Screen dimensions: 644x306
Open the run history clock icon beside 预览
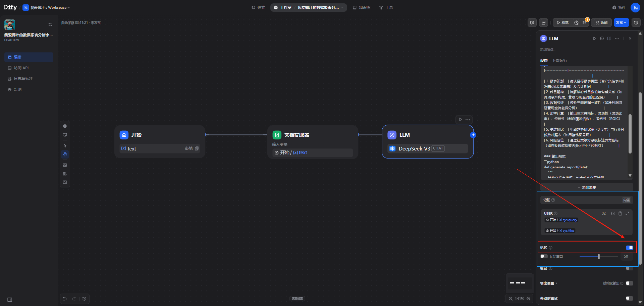click(x=576, y=23)
